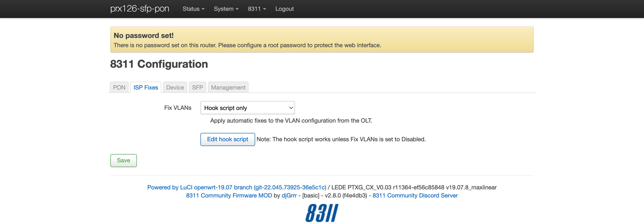The height and width of the screenshot is (224, 644).
Task: Open the Status dropdown menu
Action: 193,9
